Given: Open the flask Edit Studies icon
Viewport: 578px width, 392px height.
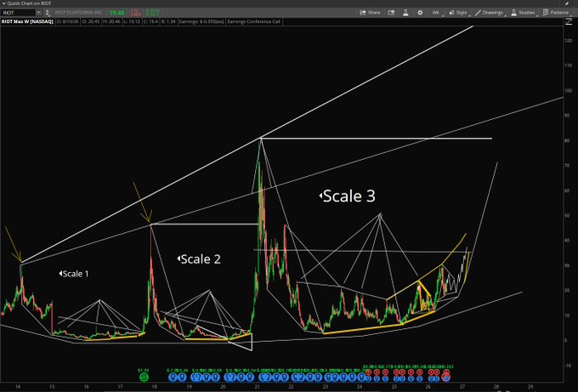Looking at the screenshot, I should pyautogui.click(x=405, y=13).
